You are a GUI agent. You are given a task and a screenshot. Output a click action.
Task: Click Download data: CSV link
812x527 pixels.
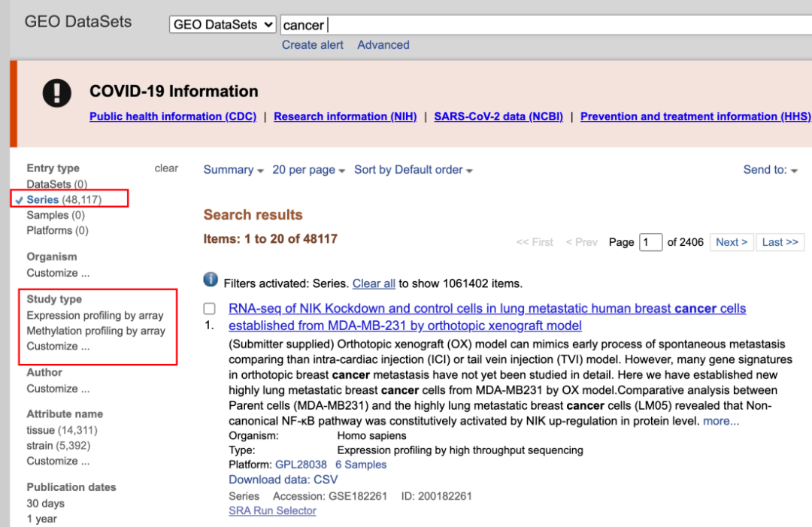283,480
